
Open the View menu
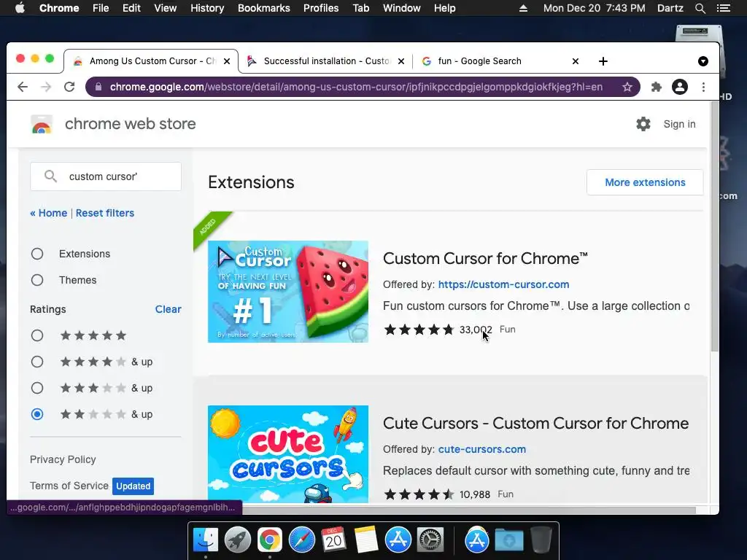coord(166,8)
